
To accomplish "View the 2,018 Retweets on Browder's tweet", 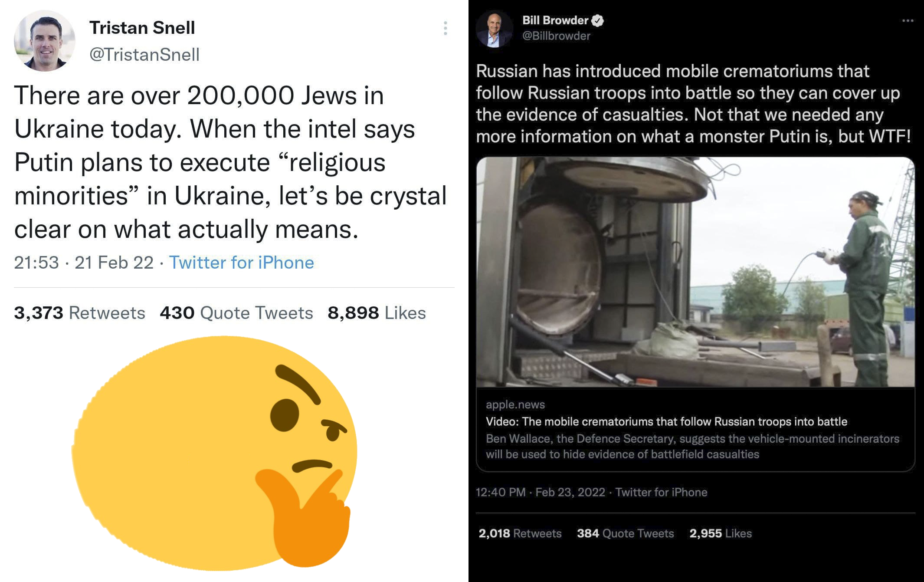I will tap(520, 533).
